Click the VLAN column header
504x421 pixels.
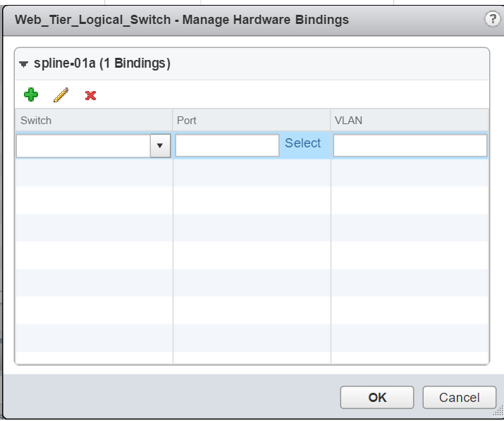point(409,120)
